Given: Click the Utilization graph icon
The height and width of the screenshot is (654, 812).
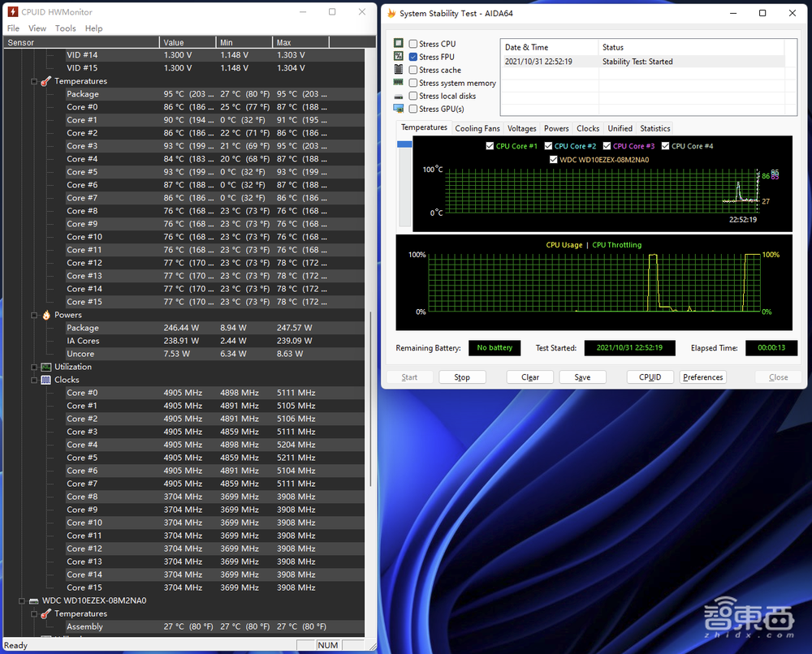Looking at the screenshot, I should click(46, 367).
